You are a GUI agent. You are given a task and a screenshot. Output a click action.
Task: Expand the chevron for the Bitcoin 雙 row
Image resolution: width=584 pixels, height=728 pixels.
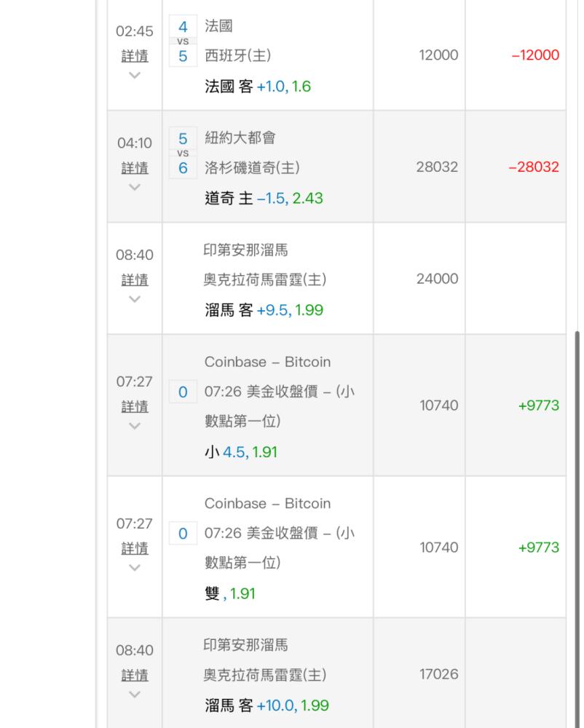[135, 567]
